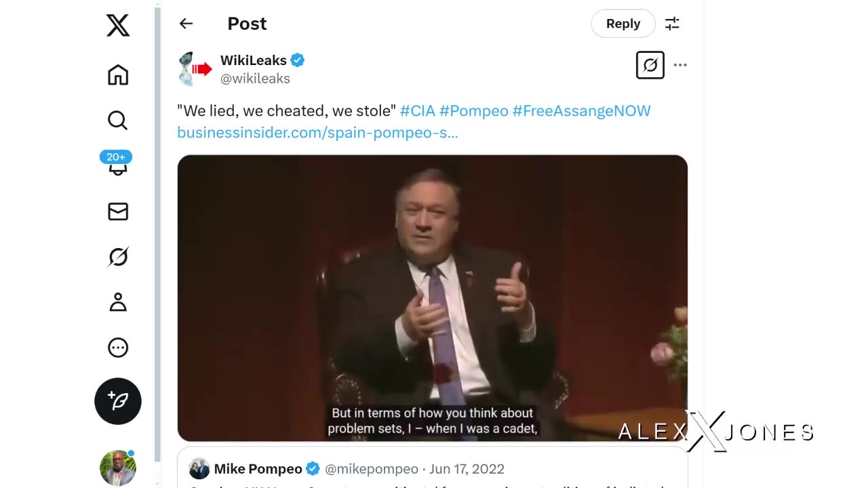Image resolution: width=868 pixels, height=488 pixels.
Task: Open the #CIA hashtag link
Action: pyautogui.click(x=417, y=110)
